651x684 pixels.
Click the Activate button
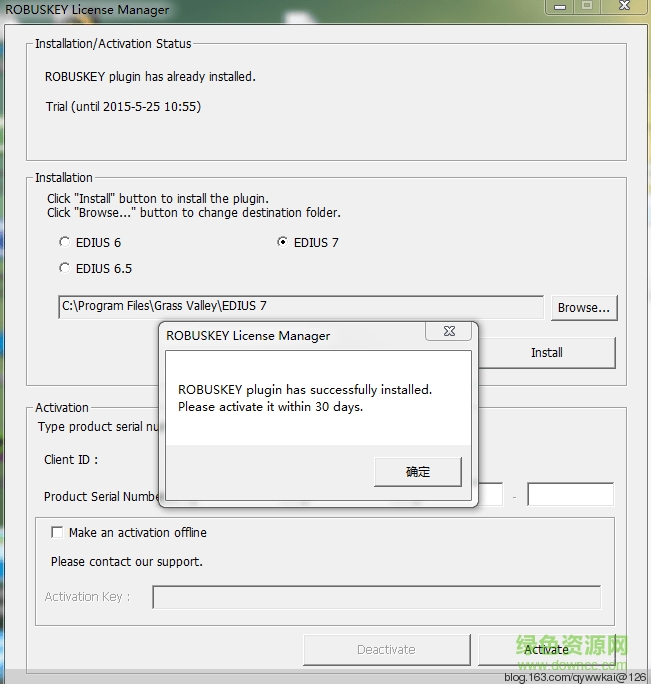[547, 650]
